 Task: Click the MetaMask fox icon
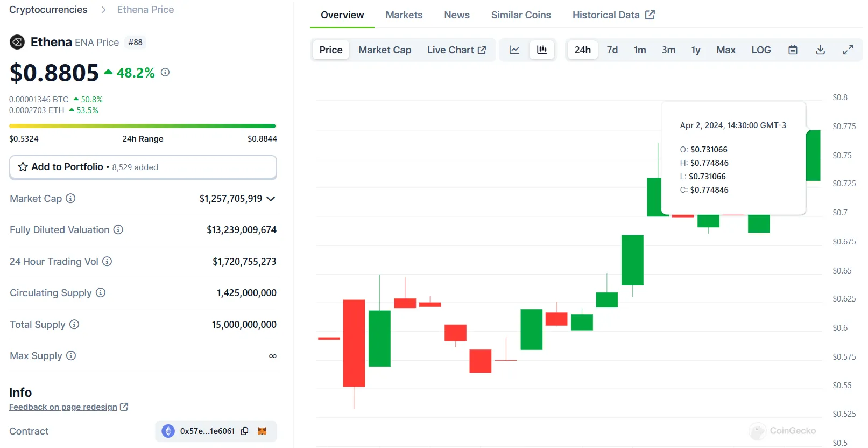pyautogui.click(x=262, y=431)
